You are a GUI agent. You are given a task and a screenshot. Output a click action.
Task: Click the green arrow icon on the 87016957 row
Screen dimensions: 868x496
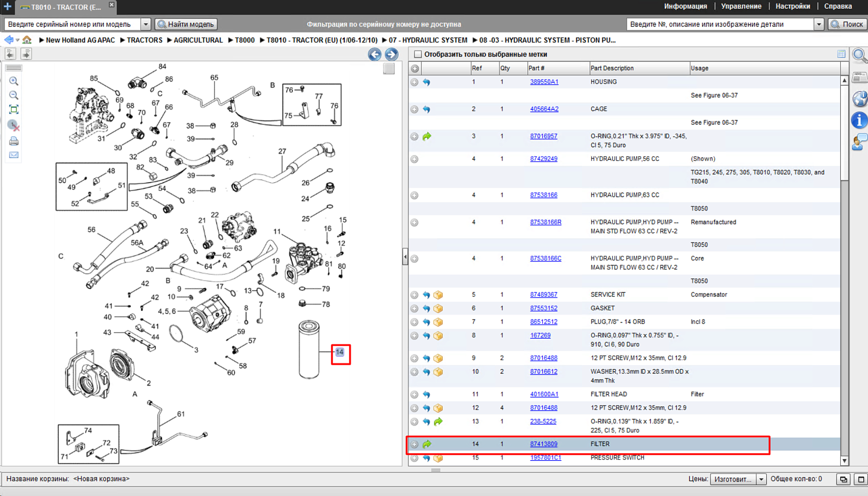point(427,137)
